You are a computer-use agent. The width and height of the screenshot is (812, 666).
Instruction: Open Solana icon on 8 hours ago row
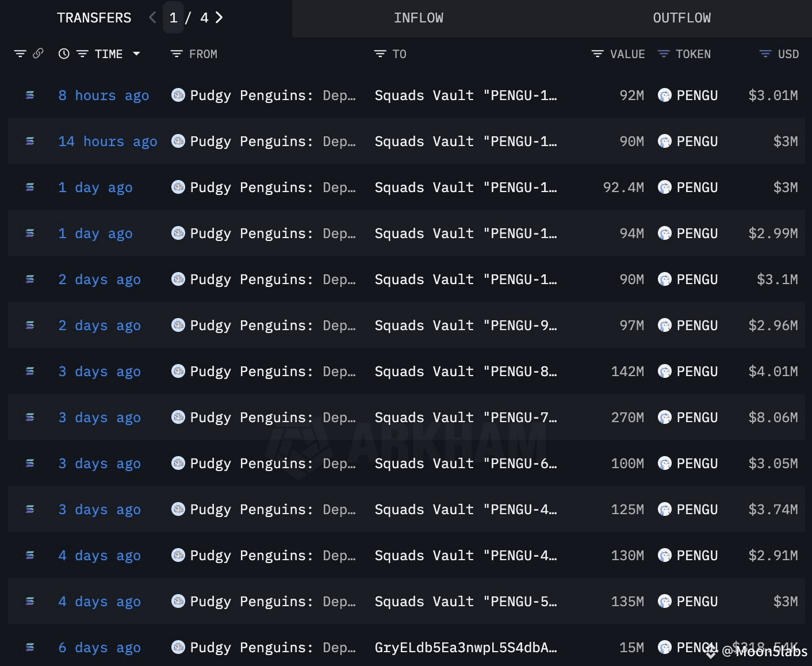click(30, 95)
